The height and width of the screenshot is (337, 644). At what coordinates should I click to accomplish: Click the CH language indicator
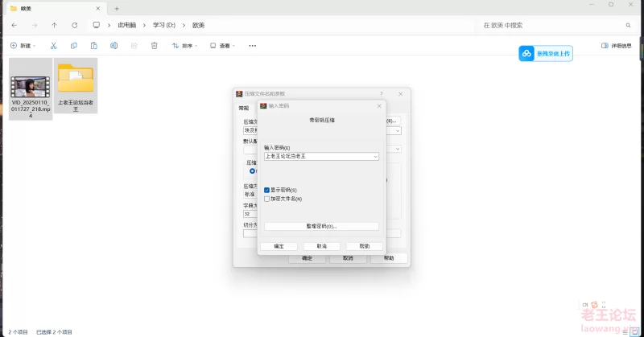point(585,305)
